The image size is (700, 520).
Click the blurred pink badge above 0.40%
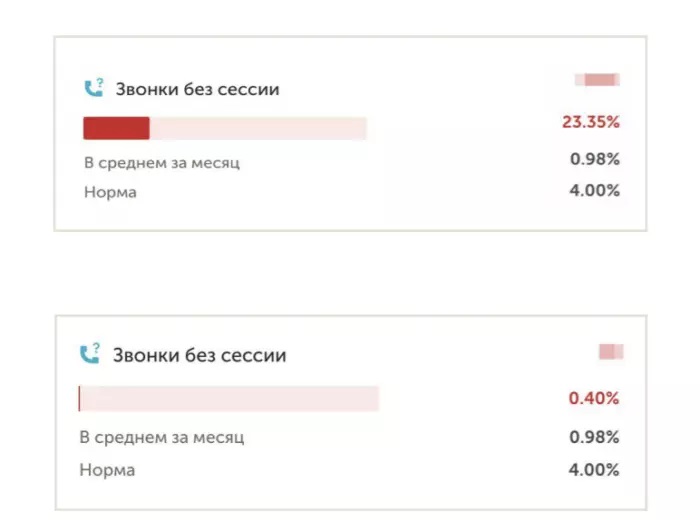point(610,351)
